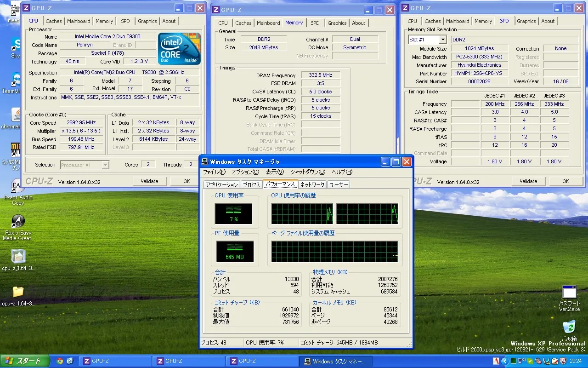Click the CPU 使用率 usage meter

233,214
